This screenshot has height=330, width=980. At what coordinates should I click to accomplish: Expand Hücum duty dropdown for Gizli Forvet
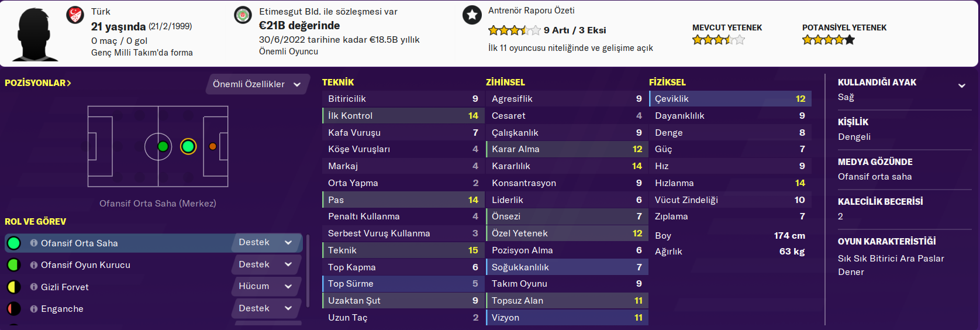266,286
